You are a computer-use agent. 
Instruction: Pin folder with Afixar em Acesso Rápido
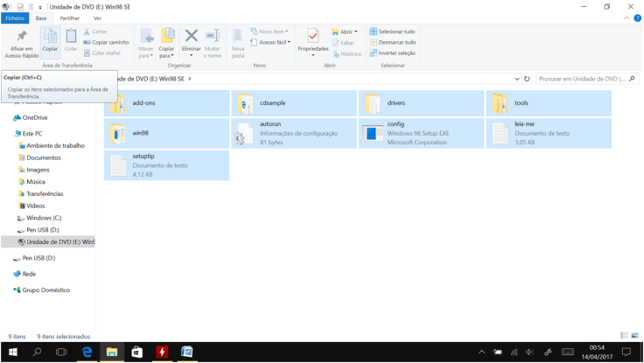click(23, 42)
